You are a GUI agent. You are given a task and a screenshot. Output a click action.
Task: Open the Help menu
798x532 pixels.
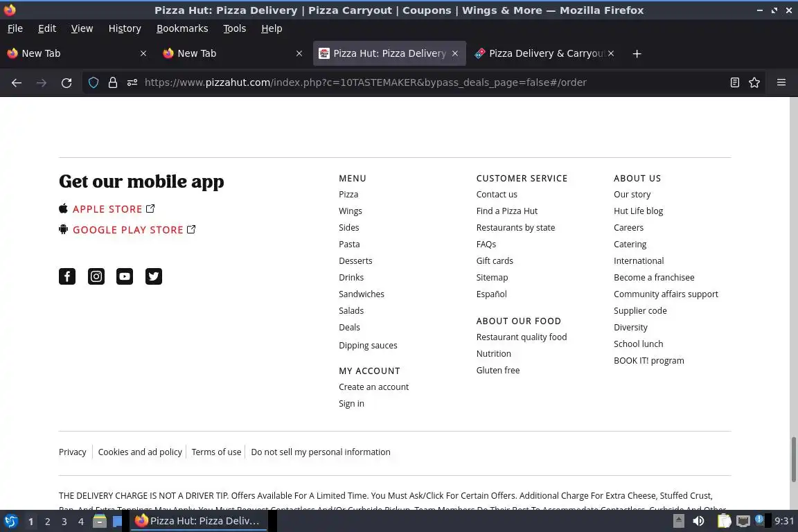272,28
